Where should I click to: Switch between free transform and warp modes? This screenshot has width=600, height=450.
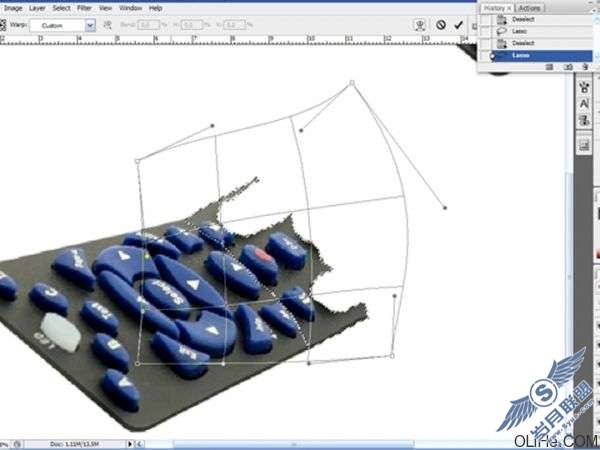[x=420, y=25]
